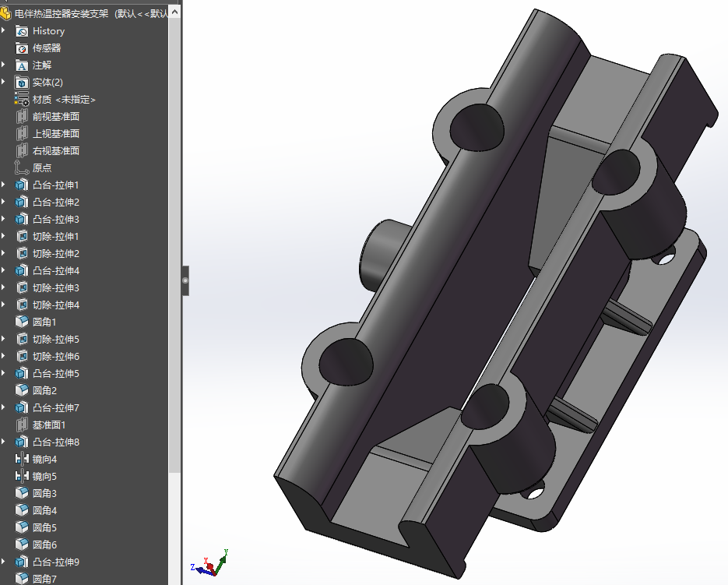Click the 切除-拉伸3 cut feature icon
The height and width of the screenshot is (585, 728).
[x=21, y=288]
